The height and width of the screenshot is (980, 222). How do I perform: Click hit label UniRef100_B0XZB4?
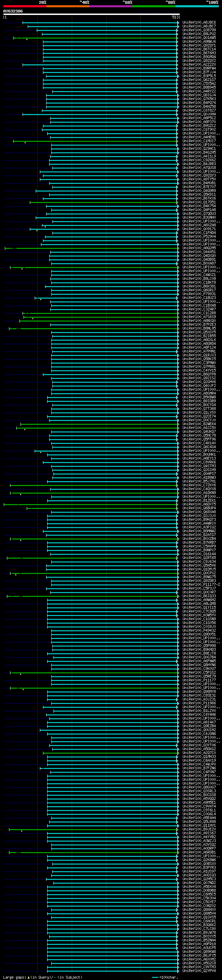(x=199, y=539)
